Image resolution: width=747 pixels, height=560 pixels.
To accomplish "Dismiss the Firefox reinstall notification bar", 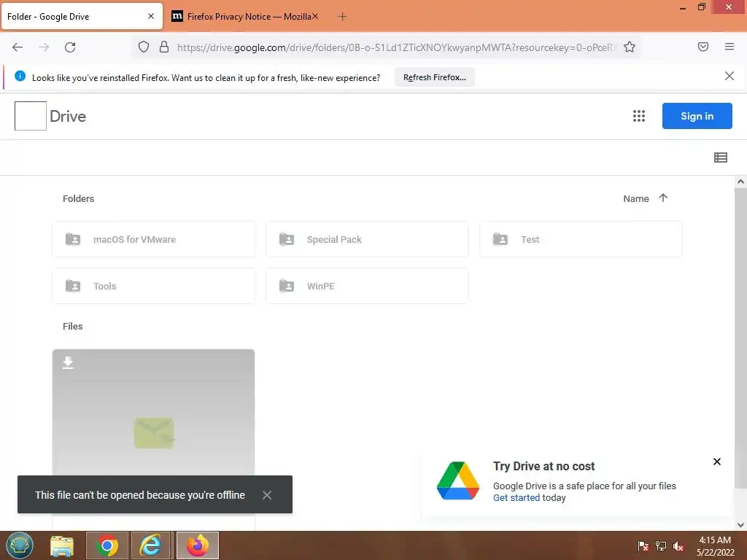I will (729, 76).
